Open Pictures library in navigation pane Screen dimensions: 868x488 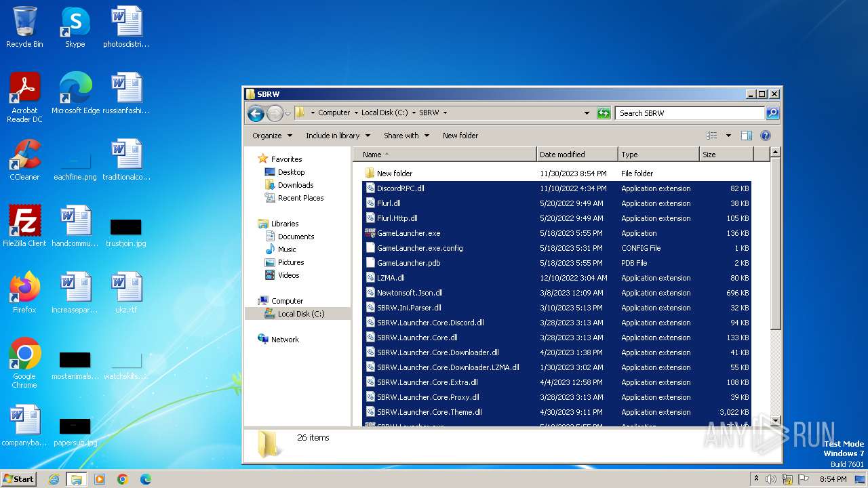(x=290, y=262)
